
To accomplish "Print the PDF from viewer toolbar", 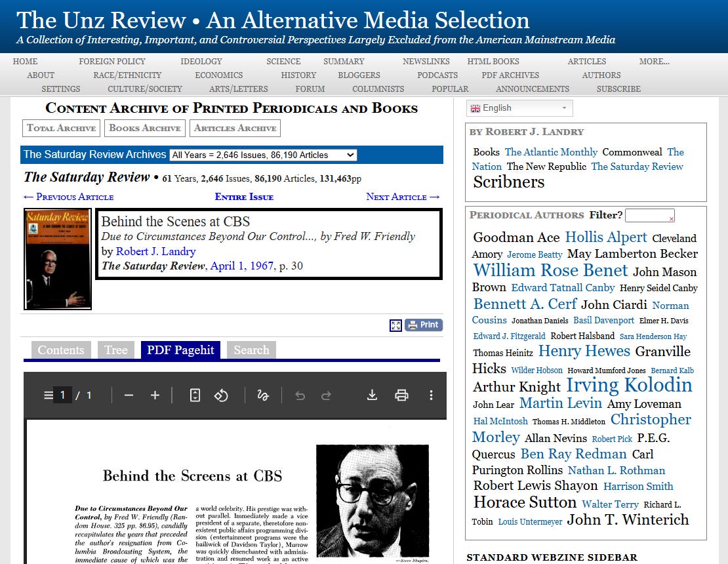I will click(x=401, y=395).
